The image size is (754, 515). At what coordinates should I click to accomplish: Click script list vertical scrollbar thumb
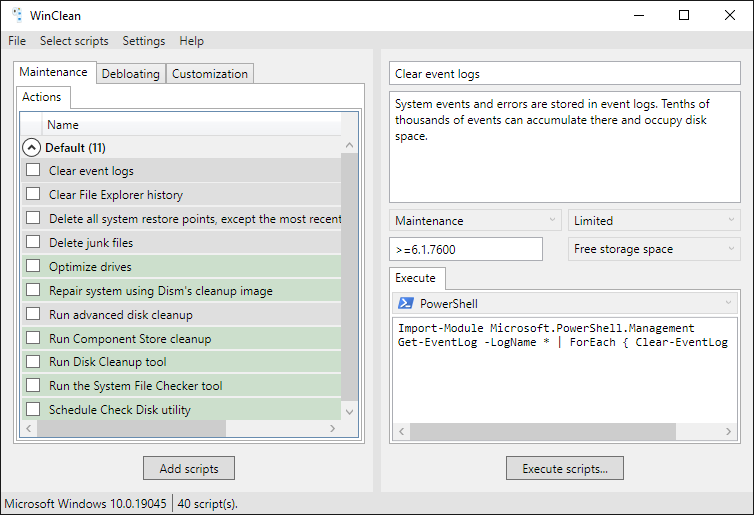point(350,276)
